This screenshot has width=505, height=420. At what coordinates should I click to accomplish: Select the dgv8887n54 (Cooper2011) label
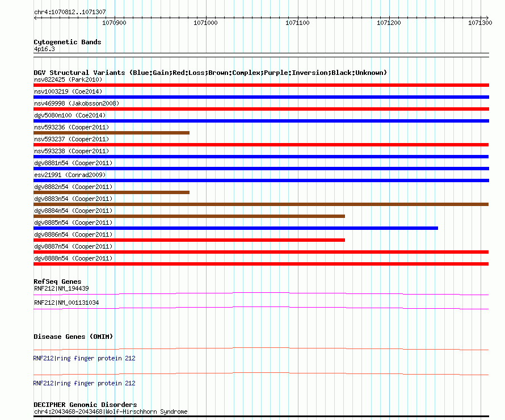(73, 246)
